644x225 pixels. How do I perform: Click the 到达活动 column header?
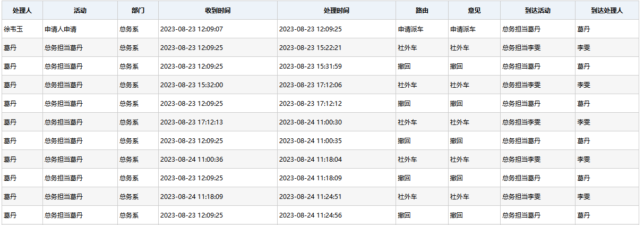537,10
